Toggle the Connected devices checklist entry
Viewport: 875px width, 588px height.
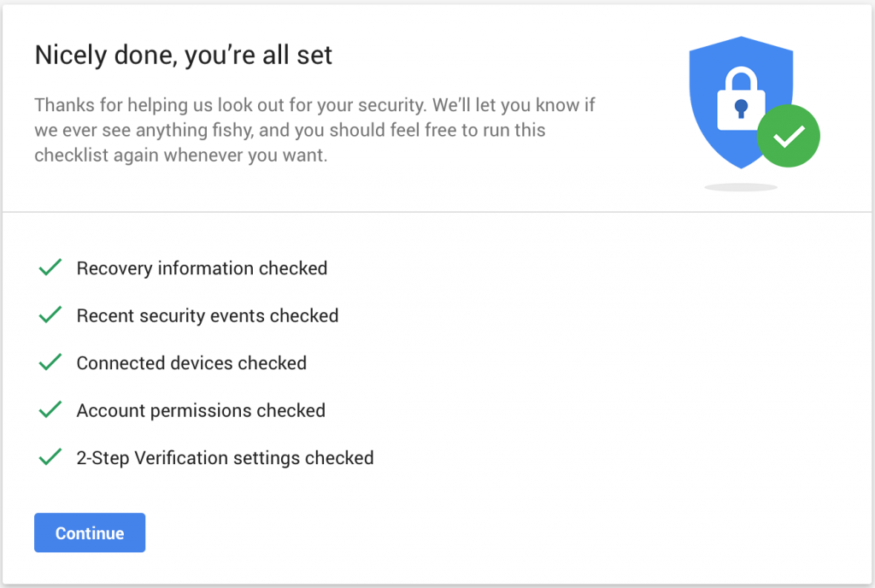coord(191,362)
